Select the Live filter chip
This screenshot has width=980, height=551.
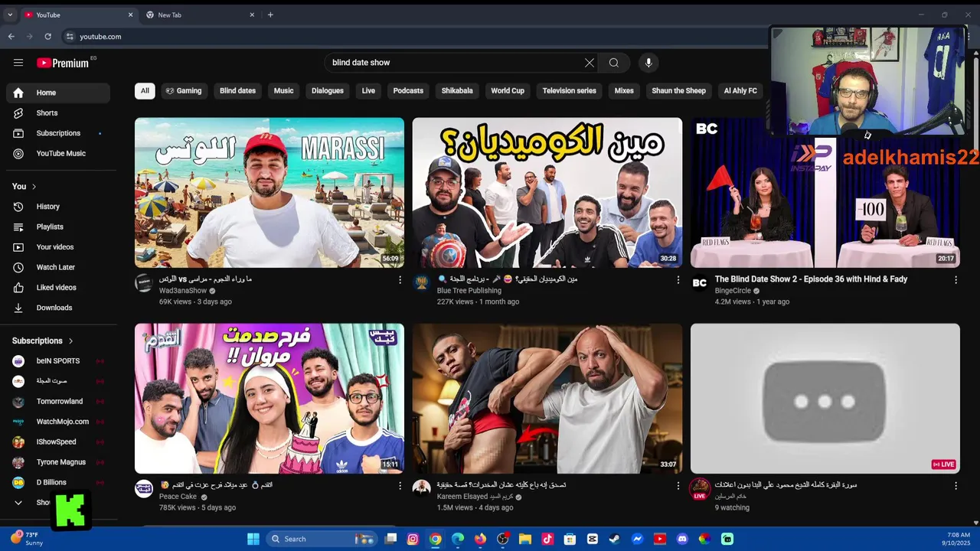tap(368, 91)
